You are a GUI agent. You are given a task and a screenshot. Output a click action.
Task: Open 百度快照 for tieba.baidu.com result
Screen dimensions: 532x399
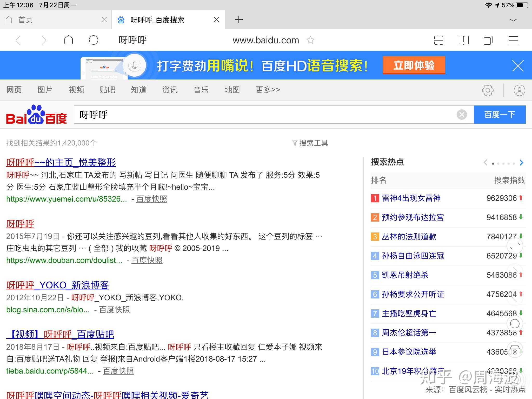118,371
